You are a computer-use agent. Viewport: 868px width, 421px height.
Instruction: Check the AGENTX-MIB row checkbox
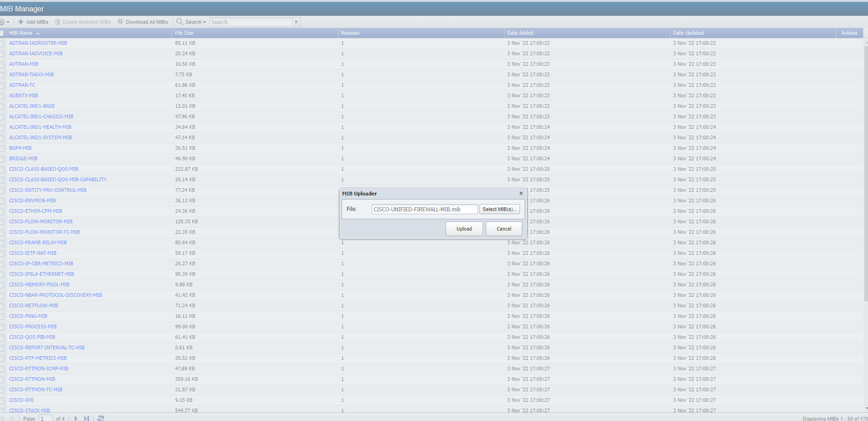[x=2, y=96]
